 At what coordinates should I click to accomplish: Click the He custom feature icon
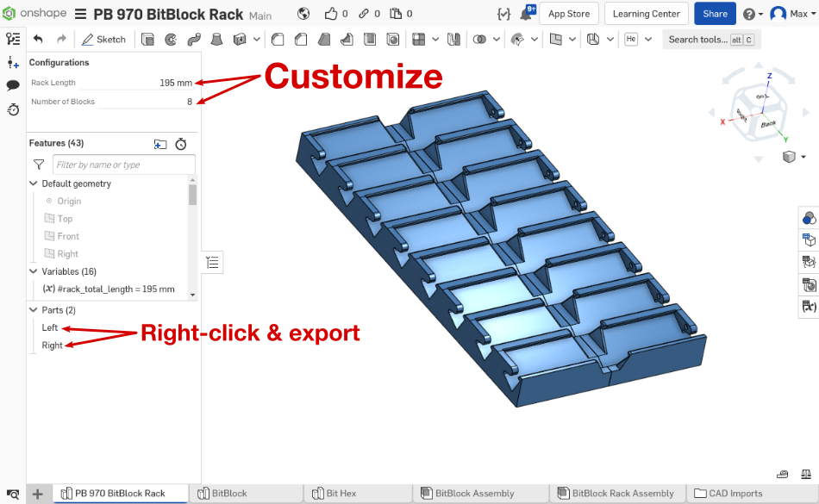[x=631, y=39]
